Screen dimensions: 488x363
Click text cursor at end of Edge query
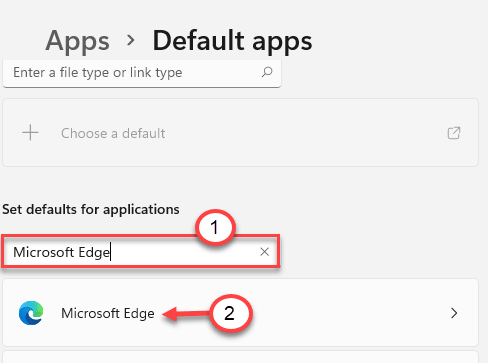[x=110, y=252]
